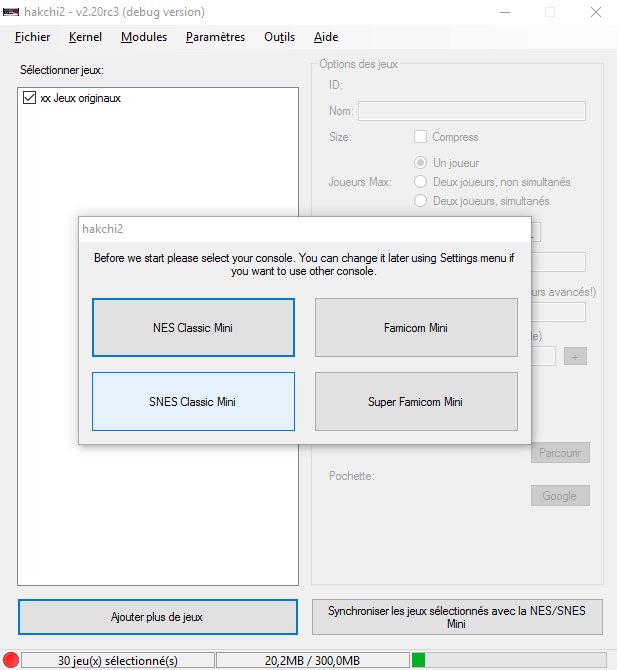
Task: Click the red status indicator icon
Action: [11, 660]
